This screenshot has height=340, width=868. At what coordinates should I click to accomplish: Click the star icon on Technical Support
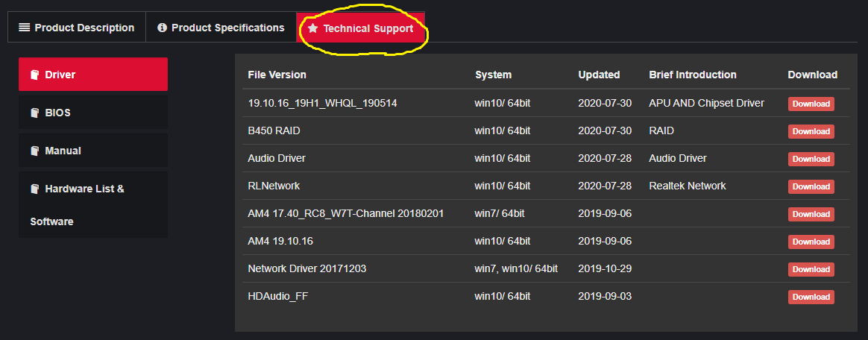point(313,28)
